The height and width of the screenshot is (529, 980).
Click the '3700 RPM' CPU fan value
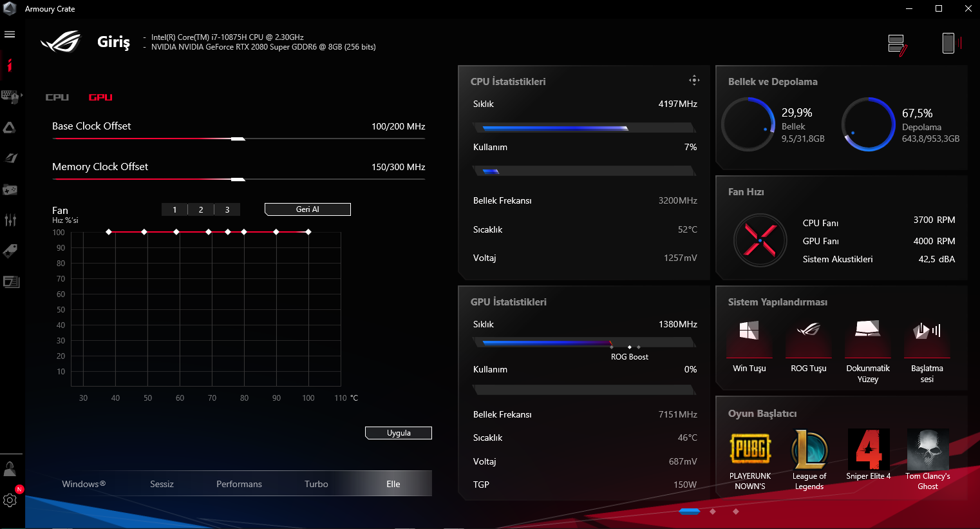(x=934, y=220)
